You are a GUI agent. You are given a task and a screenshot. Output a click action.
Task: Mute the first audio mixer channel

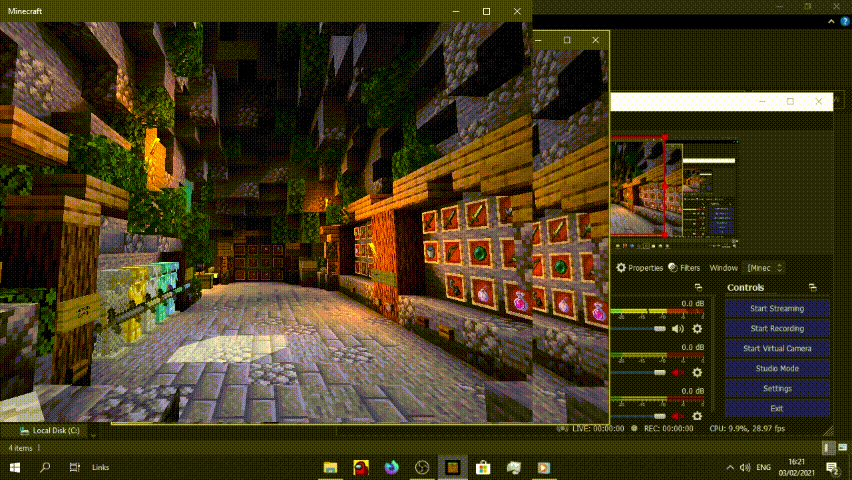(x=678, y=328)
